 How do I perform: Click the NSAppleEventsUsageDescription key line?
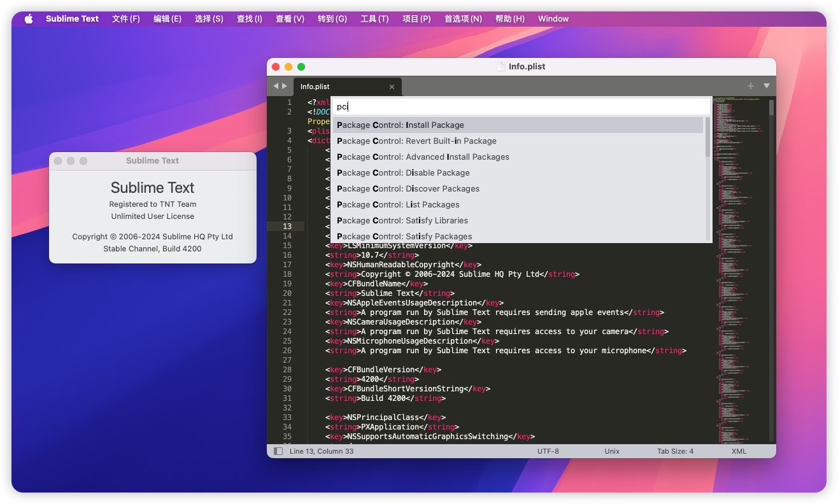[x=415, y=303]
